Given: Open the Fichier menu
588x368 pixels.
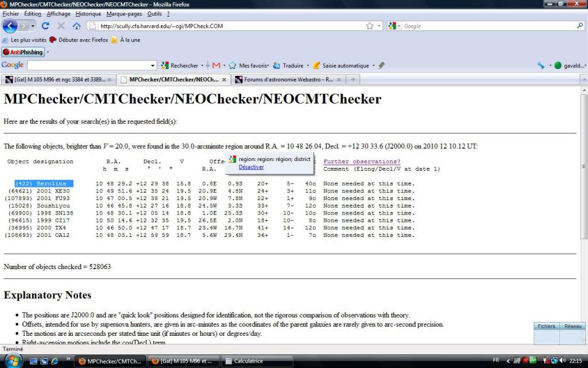Looking at the screenshot, I should (x=10, y=14).
